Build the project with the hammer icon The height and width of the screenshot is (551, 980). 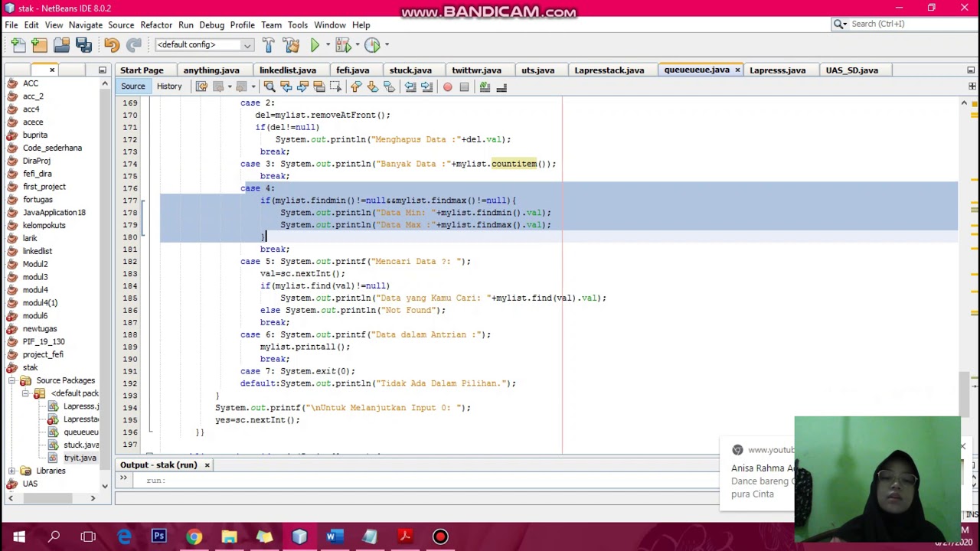tap(268, 45)
